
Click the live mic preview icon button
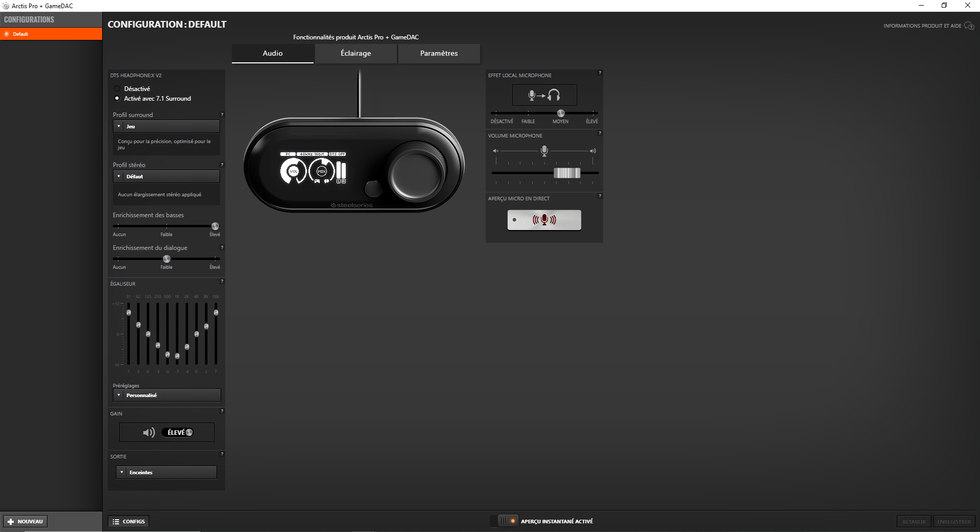tap(544, 220)
